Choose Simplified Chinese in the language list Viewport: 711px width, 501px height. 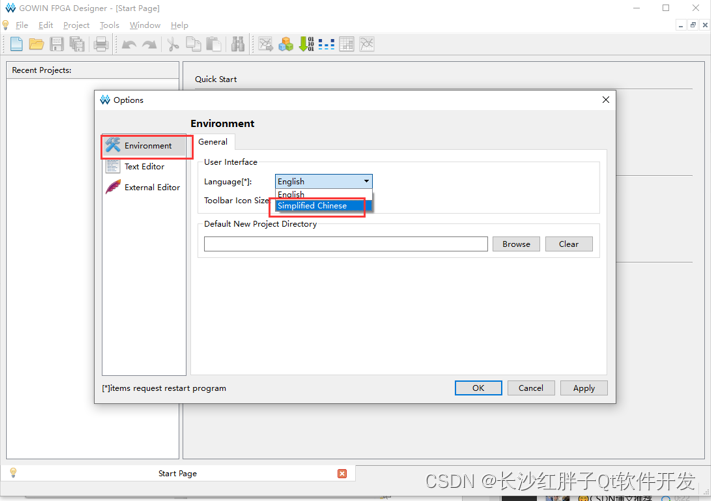tap(324, 205)
